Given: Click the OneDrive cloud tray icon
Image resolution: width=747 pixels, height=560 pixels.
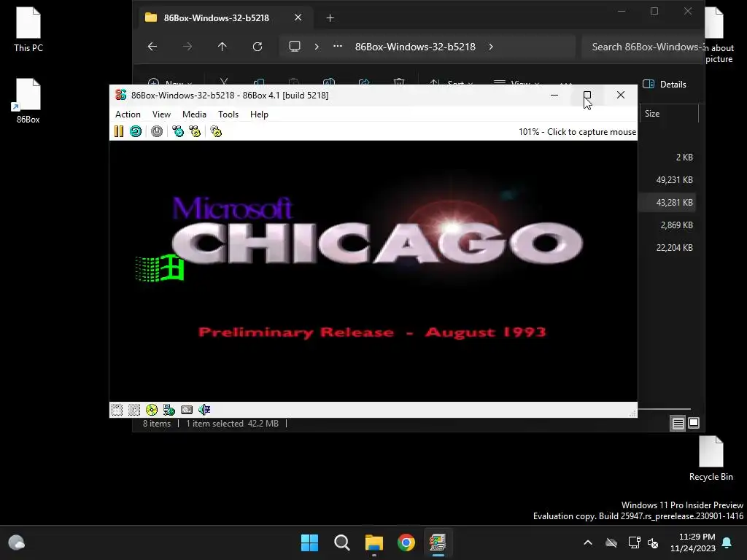Looking at the screenshot, I should [611, 542].
